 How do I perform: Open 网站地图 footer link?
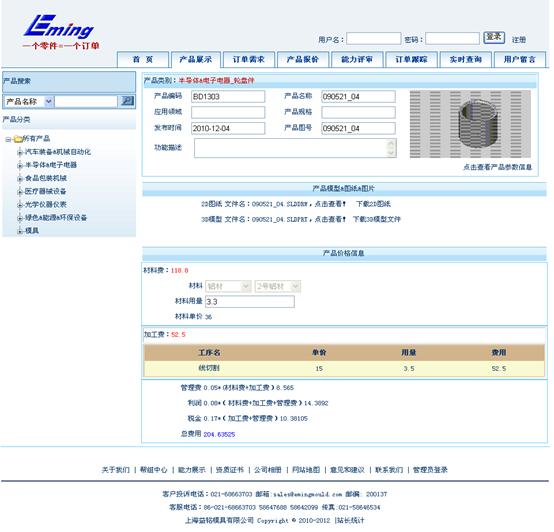306,470
